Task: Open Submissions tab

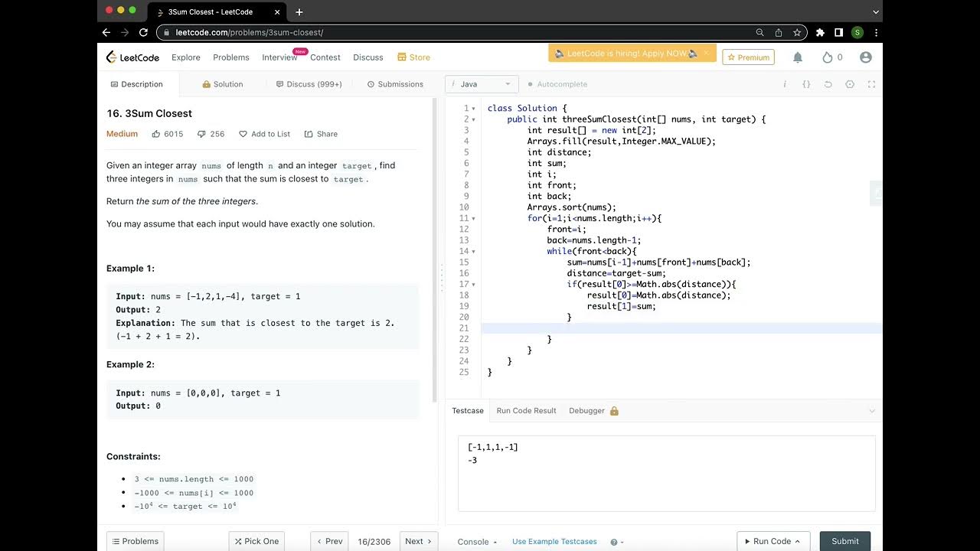Action: coord(395,84)
